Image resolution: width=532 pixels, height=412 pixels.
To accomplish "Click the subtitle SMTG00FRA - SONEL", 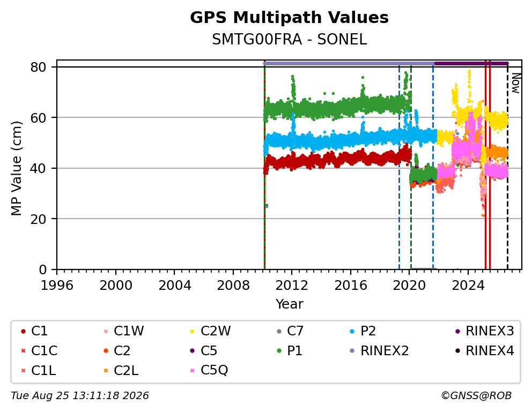I will coord(289,40).
